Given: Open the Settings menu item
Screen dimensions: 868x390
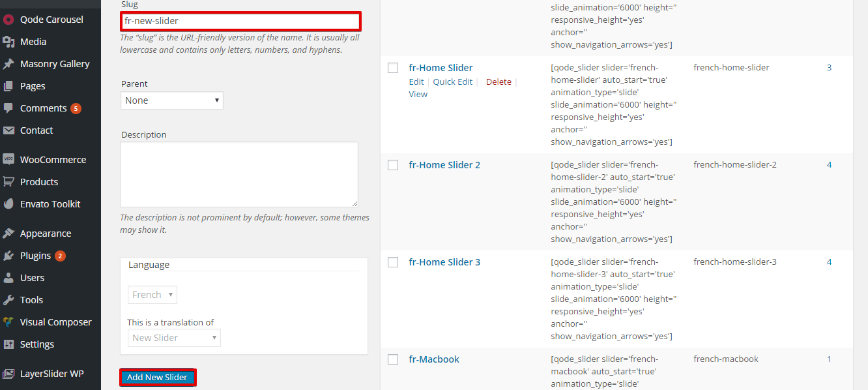Looking at the screenshot, I should [x=37, y=344].
